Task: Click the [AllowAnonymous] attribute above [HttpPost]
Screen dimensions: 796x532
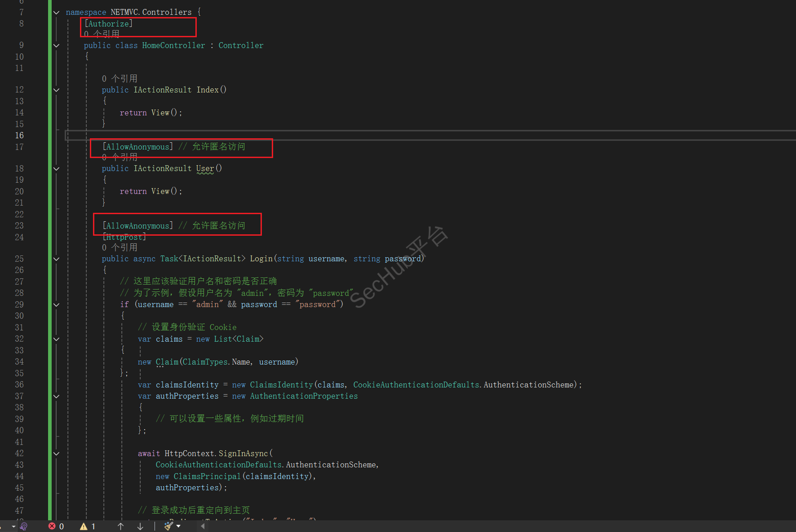Action: point(137,226)
